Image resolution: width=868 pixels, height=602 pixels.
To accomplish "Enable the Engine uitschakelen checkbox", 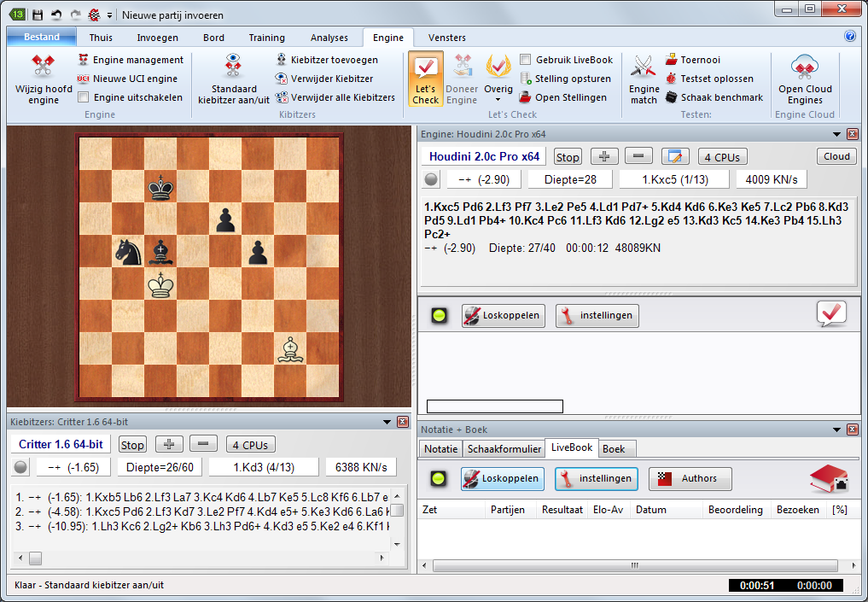I will point(84,97).
